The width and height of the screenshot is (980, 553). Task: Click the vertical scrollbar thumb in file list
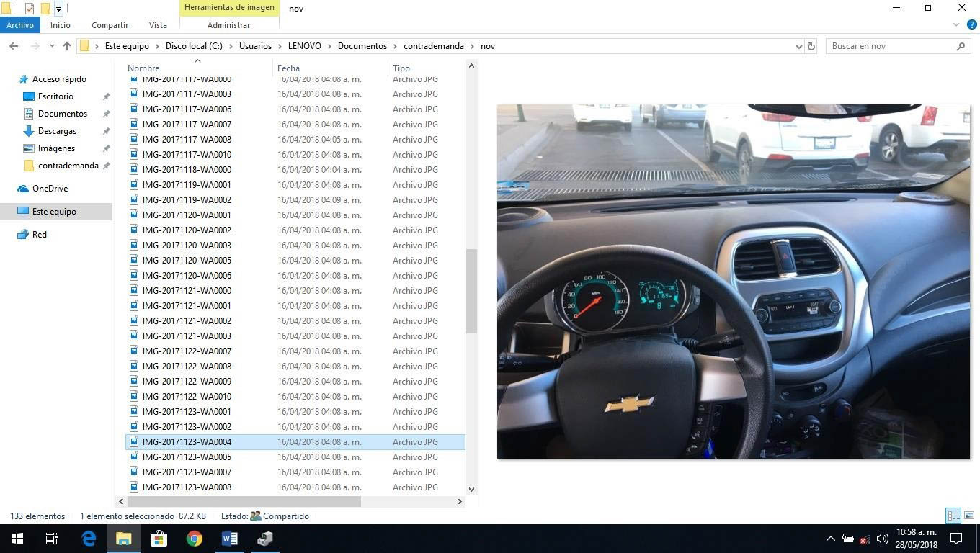(x=471, y=291)
